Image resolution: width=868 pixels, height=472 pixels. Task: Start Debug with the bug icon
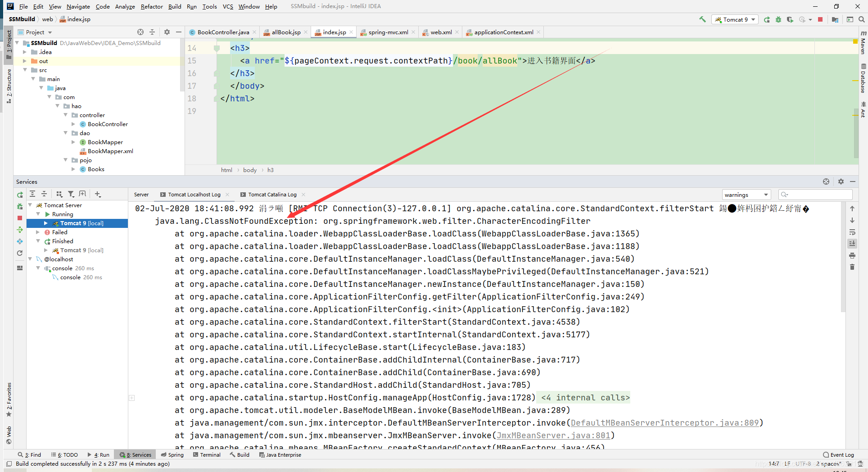point(778,19)
